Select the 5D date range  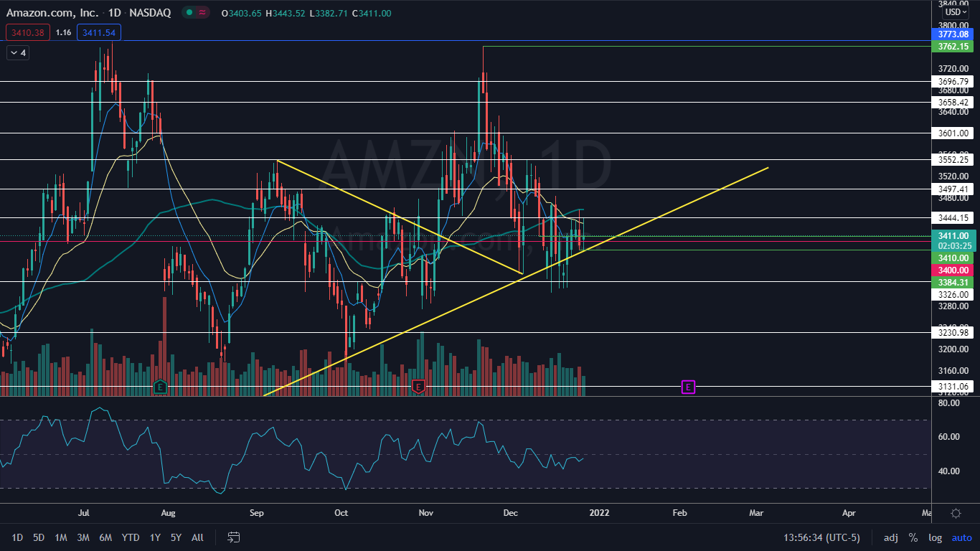tap(39, 537)
